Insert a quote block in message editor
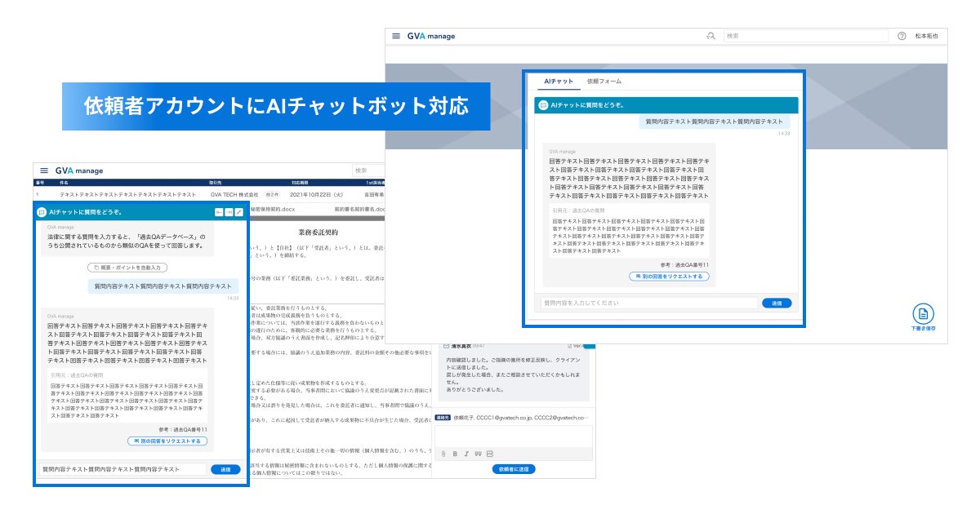This screenshot has width=980, height=514. pyautogui.click(x=478, y=454)
